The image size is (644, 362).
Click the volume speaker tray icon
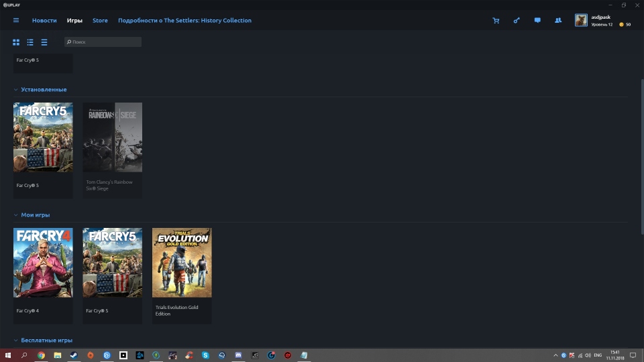tap(588, 355)
